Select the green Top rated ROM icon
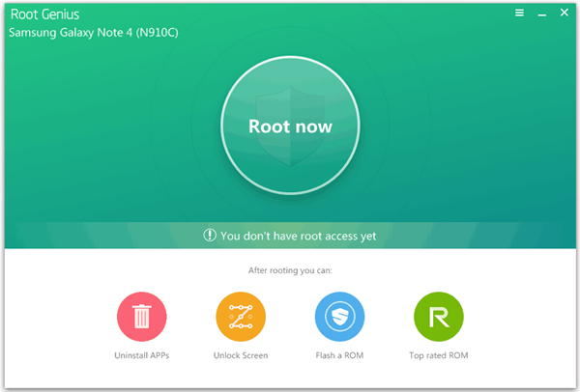 click(439, 317)
